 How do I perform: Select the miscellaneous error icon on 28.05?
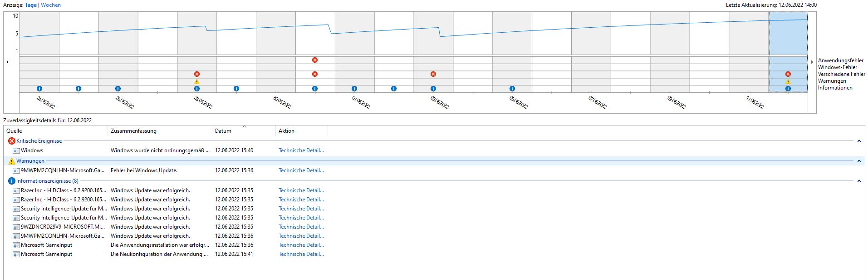click(197, 74)
